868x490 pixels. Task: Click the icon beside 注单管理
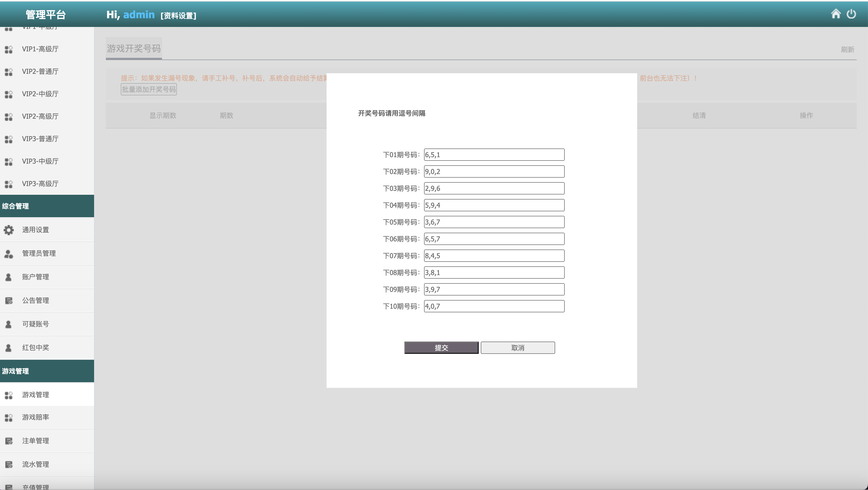tap(9, 441)
